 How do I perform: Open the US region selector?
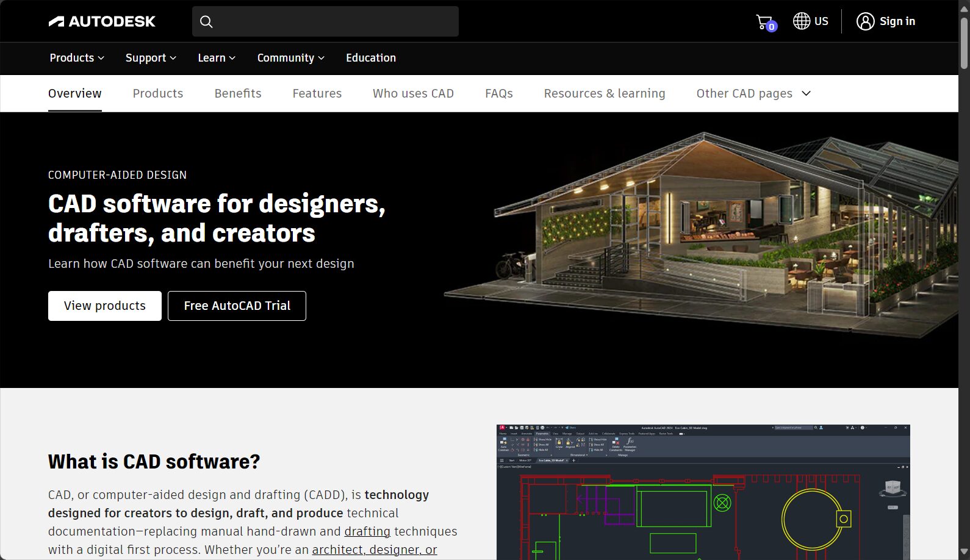[810, 21]
